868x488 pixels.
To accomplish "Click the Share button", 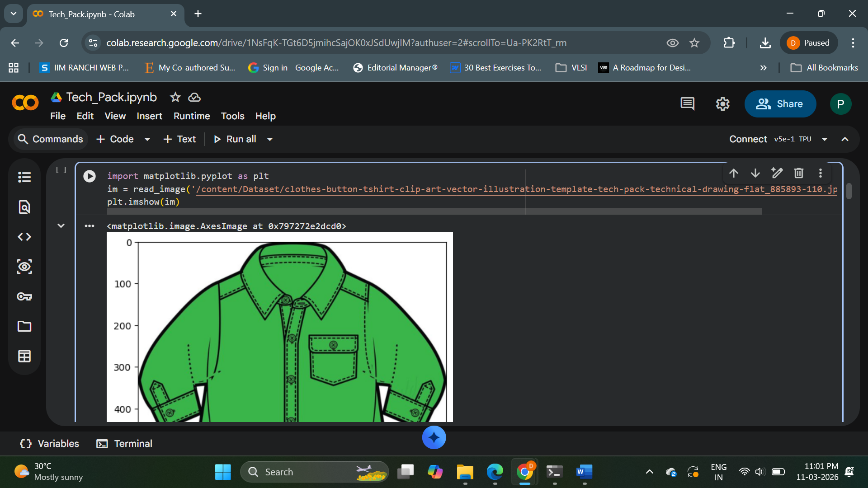I will pyautogui.click(x=780, y=104).
